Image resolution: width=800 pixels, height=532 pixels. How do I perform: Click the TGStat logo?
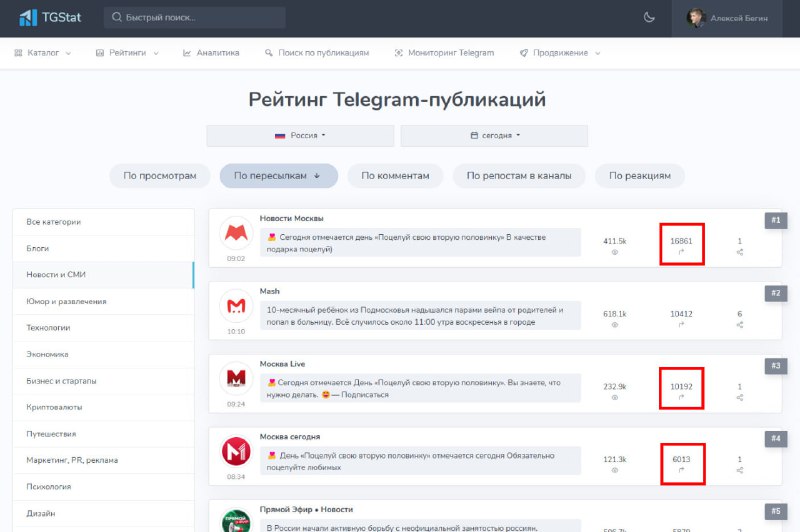click(x=50, y=18)
